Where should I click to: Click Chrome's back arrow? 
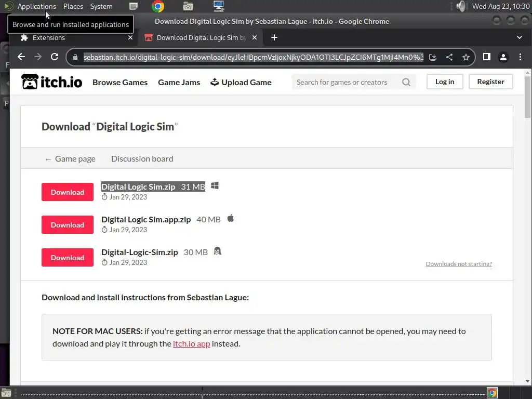tap(21, 57)
